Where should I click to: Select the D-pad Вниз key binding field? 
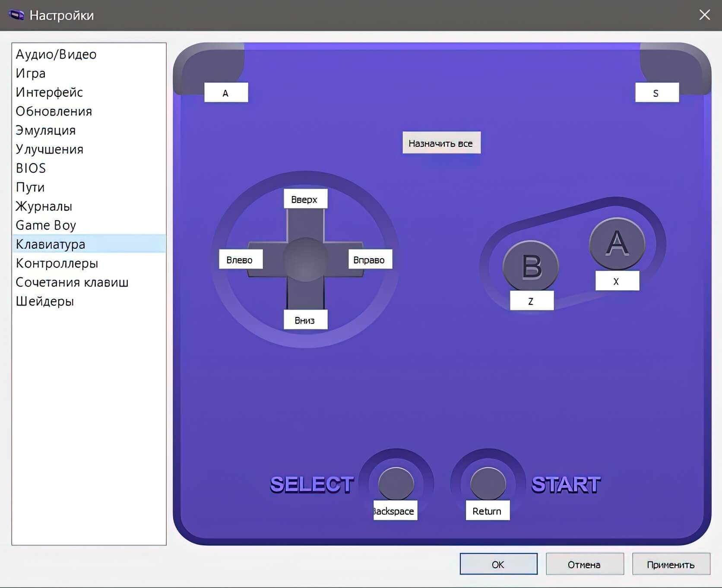click(305, 320)
